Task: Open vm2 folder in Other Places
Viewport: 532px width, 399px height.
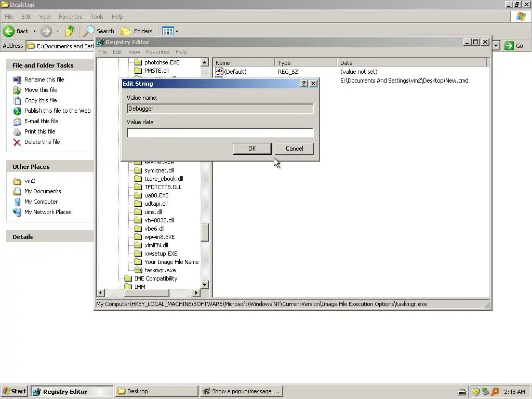Action: [x=30, y=181]
